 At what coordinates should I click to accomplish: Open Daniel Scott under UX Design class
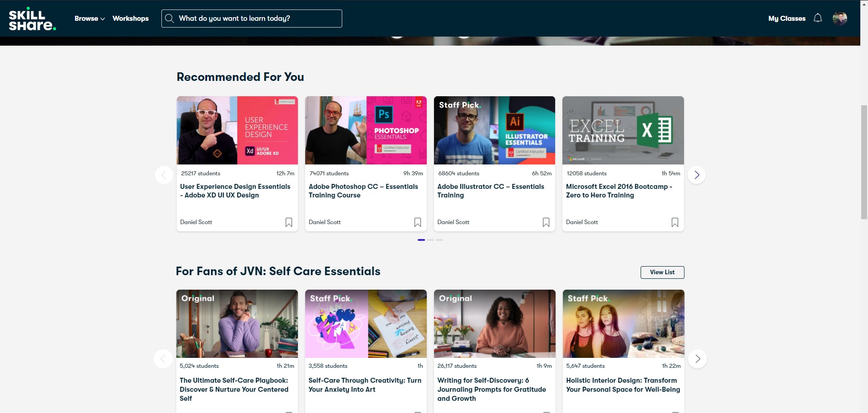point(196,222)
